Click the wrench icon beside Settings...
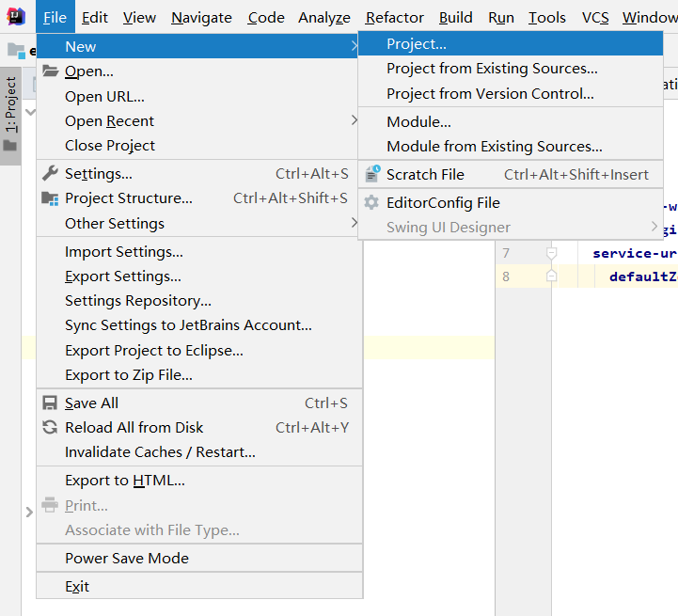Screen dimensions: 678x616 point(50,173)
